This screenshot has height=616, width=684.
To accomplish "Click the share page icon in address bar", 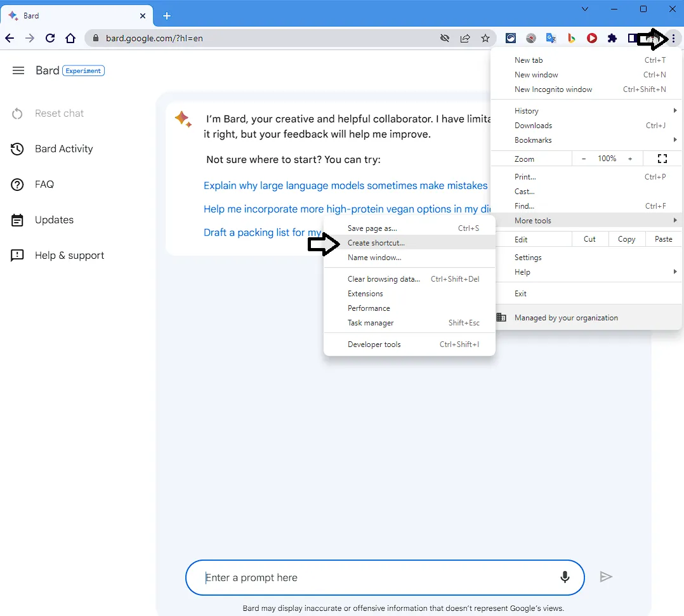I will click(465, 38).
